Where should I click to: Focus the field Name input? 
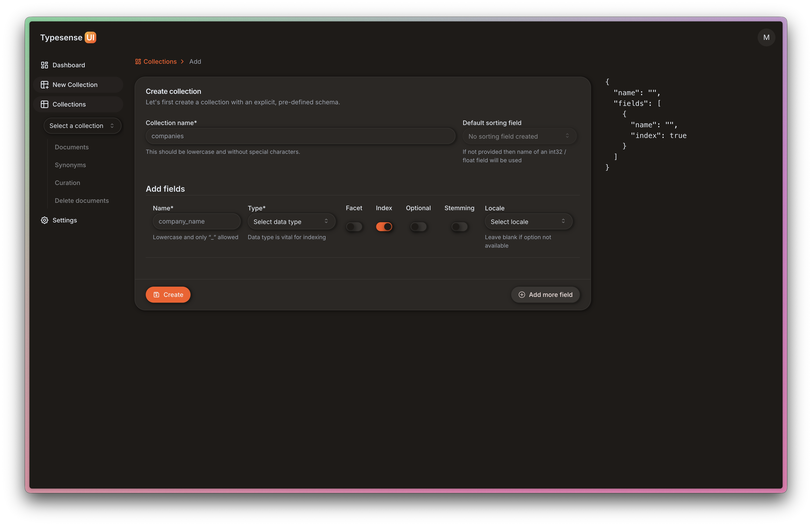[197, 221]
